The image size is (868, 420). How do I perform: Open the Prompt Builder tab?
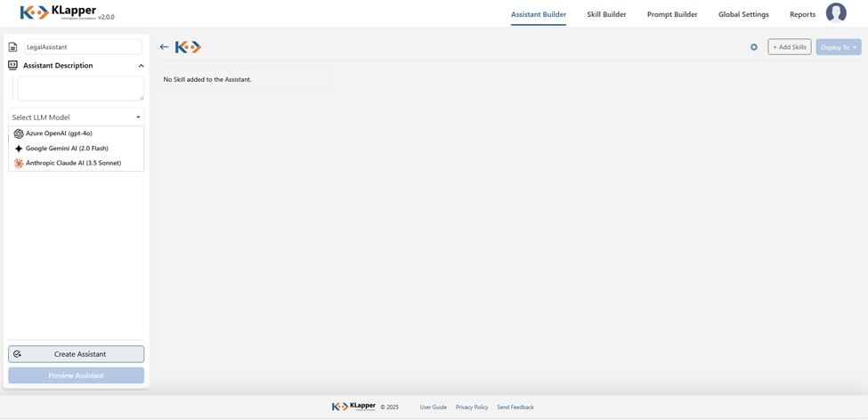click(x=672, y=14)
